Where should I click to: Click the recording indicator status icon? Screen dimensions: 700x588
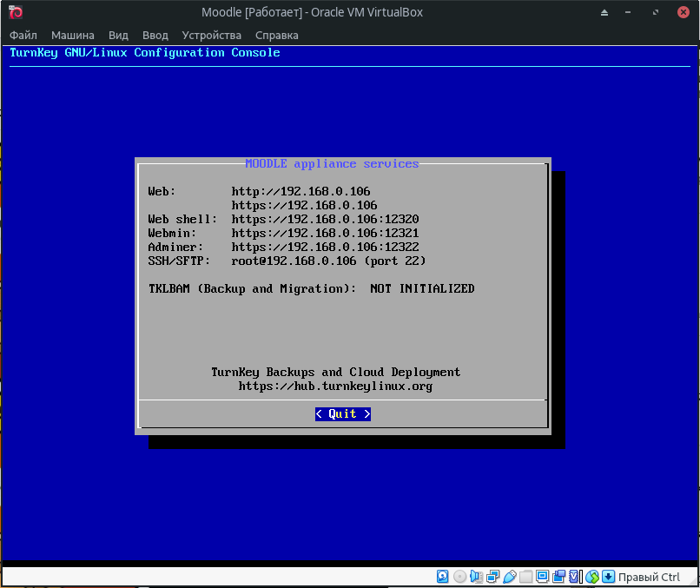point(558,577)
